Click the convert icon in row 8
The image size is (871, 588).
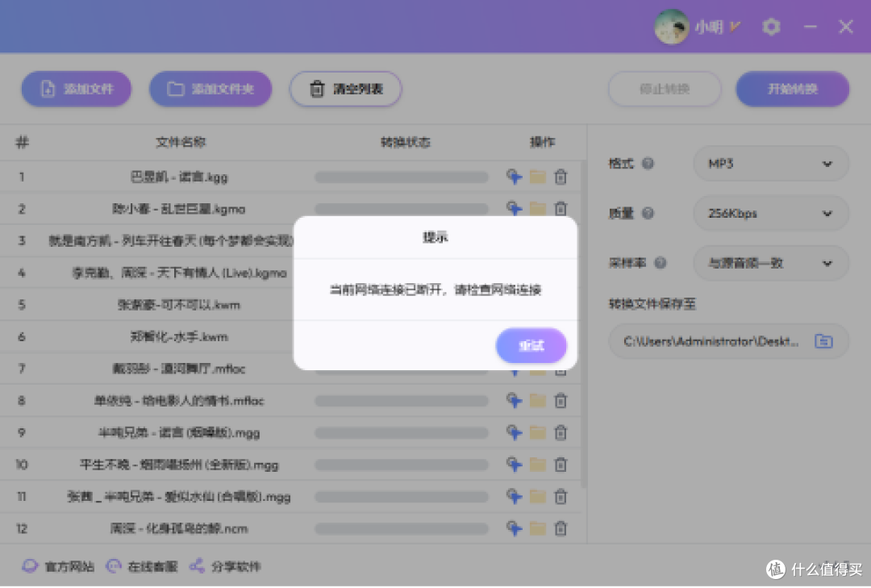[x=515, y=401]
